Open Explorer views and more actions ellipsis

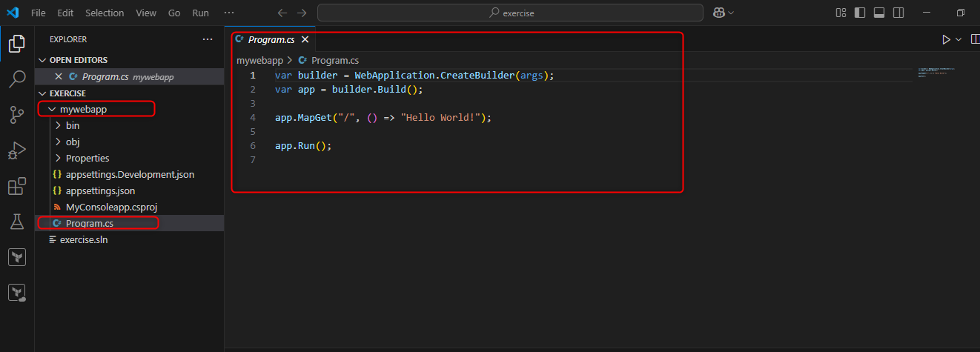click(x=207, y=39)
